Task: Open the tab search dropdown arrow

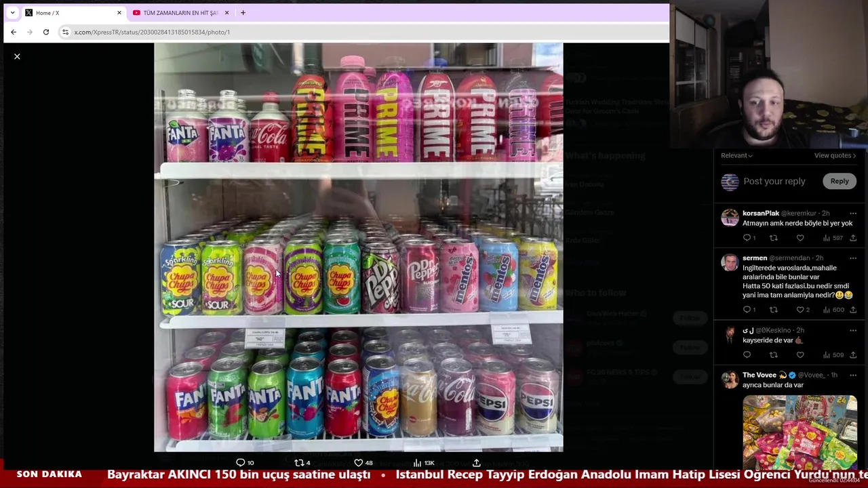Action: [x=12, y=13]
